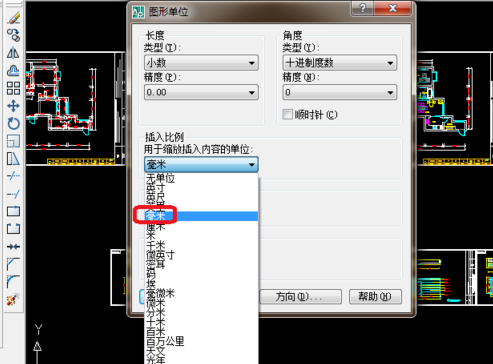Choose 无单位 in the units list

201,178
